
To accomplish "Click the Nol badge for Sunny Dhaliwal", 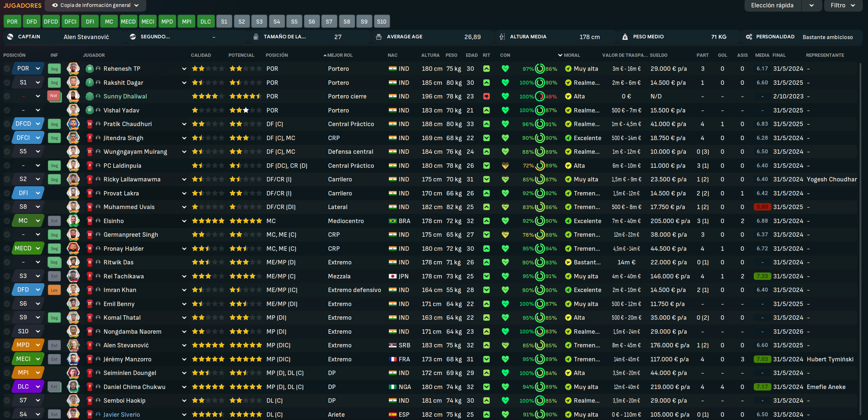I will pyautogui.click(x=54, y=96).
